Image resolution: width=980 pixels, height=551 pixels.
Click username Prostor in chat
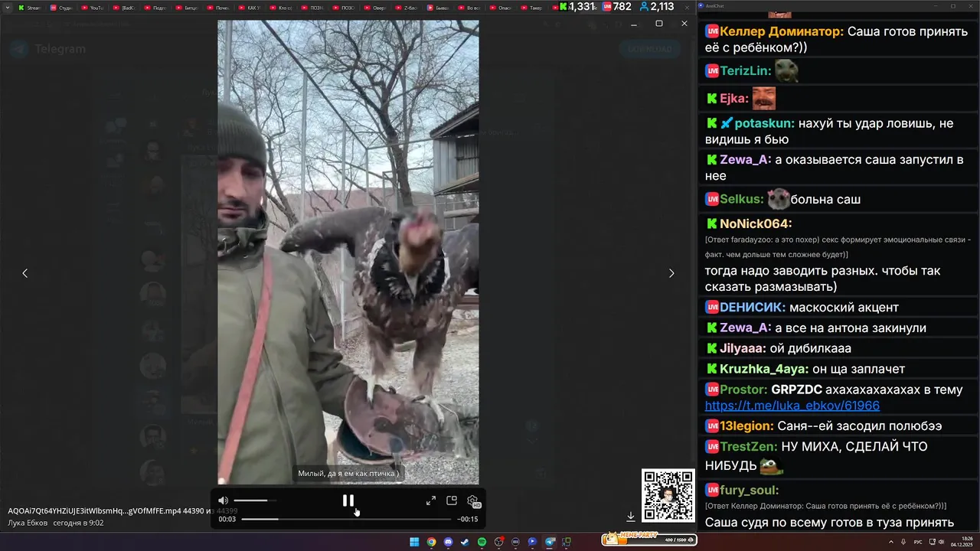743,390
